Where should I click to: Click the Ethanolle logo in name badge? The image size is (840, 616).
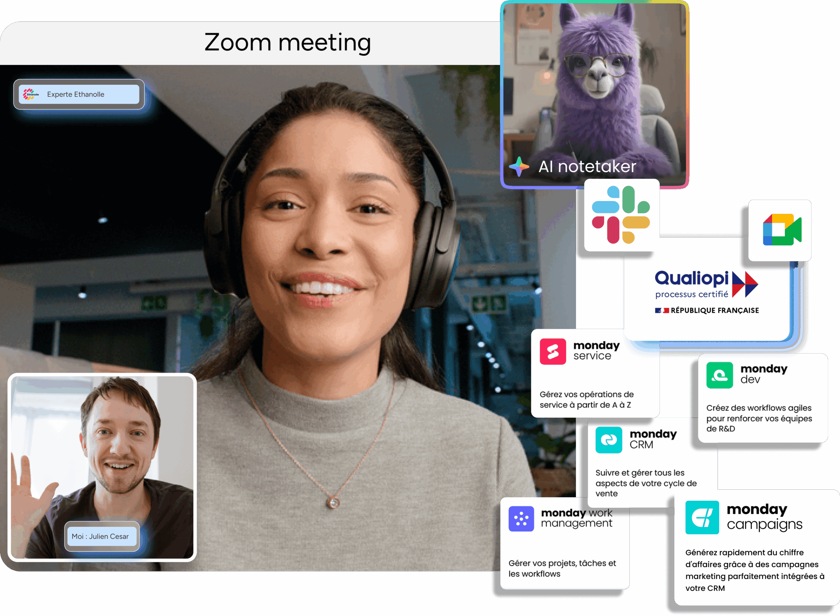pos(31,94)
